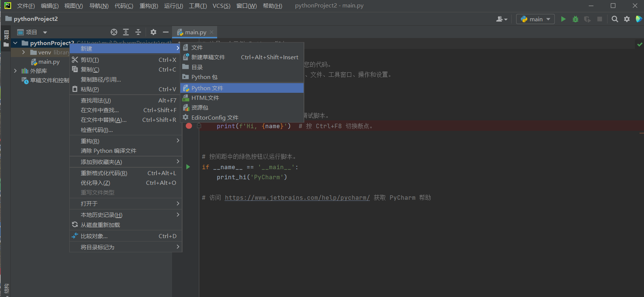Open the 重构 submenu in context menu
This screenshot has height=297, width=644.
[x=126, y=141]
